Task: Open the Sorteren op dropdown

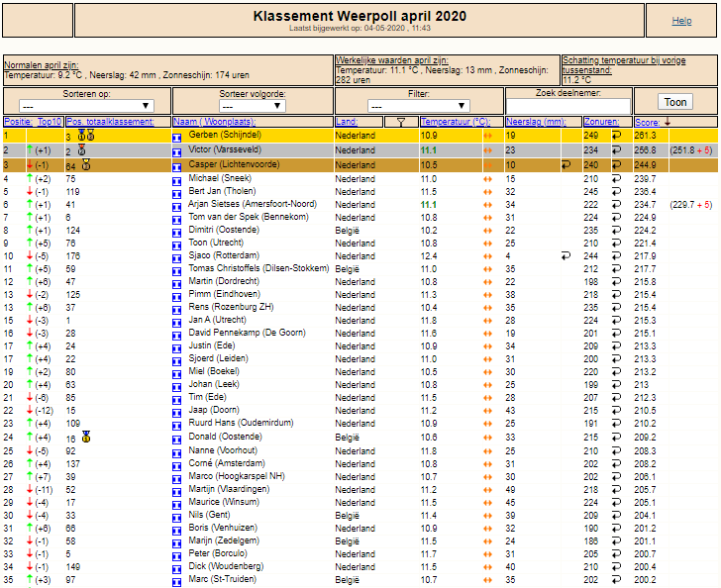Action: coord(86,106)
